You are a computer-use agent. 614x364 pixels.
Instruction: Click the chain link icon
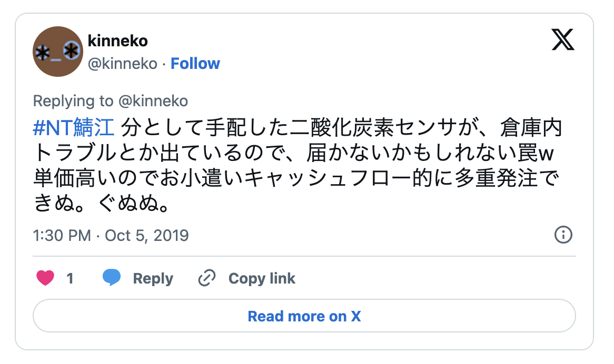pyautogui.click(x=207, y=278)
